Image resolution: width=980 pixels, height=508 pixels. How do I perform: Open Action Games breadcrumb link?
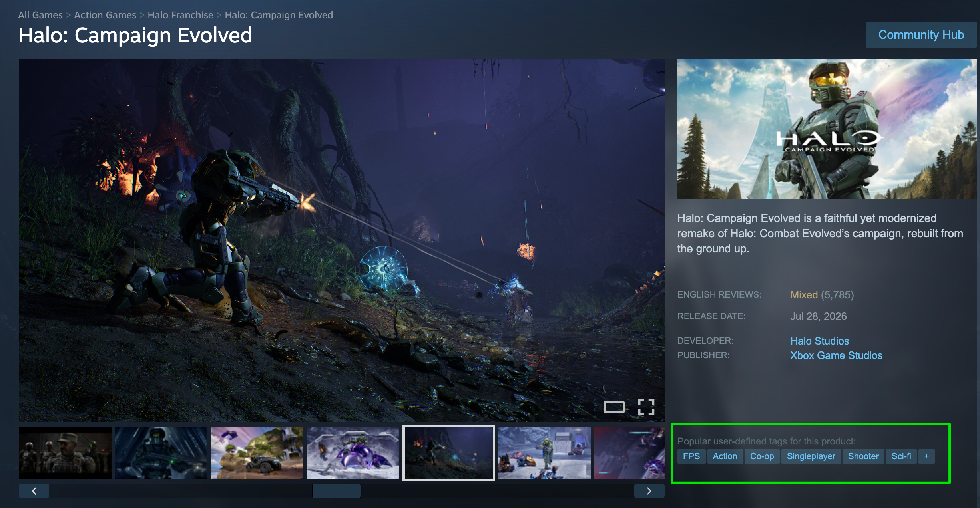pyautogui.click(x=105, y=15)
